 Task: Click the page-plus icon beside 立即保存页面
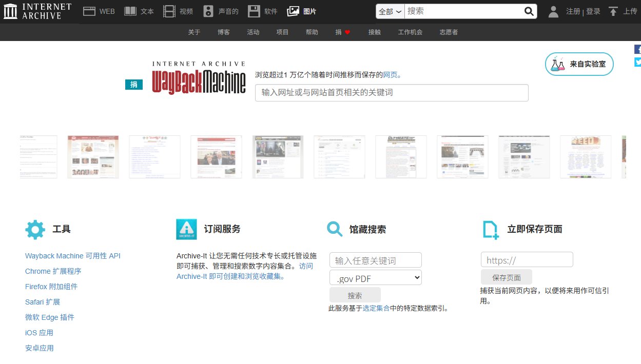click(491, 230)
